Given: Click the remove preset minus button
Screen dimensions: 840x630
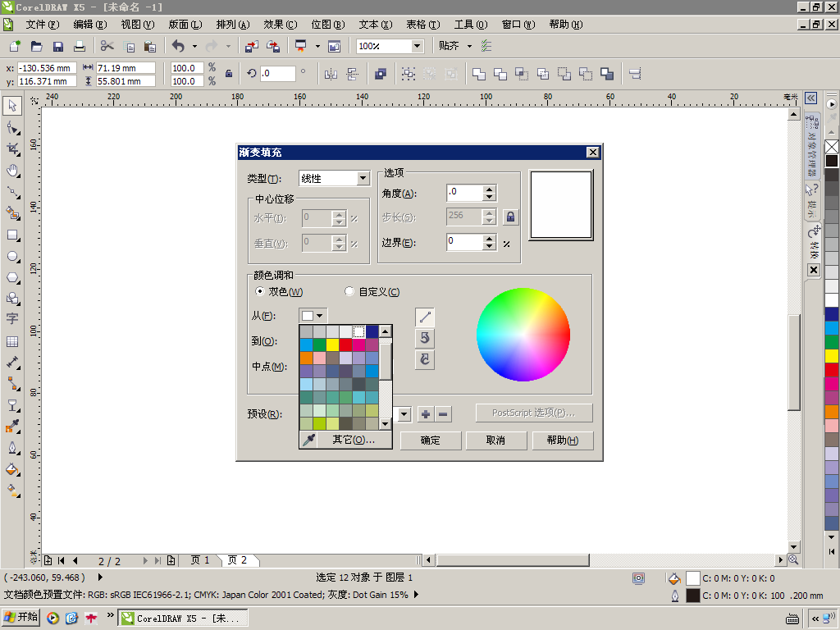Looking at the screenshot, I should pyautogui.click(x=443, y=414).
